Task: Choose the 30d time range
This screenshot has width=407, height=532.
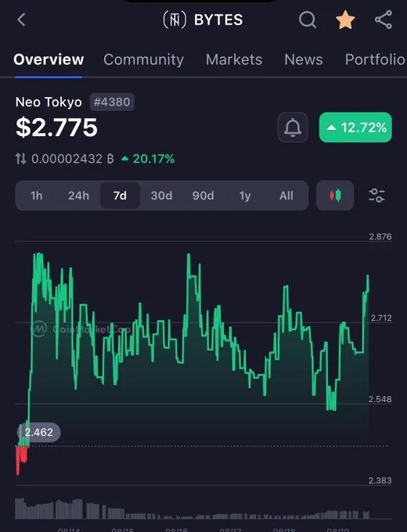Action: 161,196
